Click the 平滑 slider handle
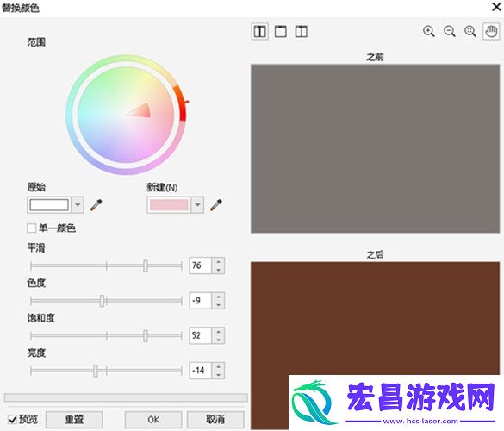The width and height of the screenshot is (504, 431). (x=146, y=265)
